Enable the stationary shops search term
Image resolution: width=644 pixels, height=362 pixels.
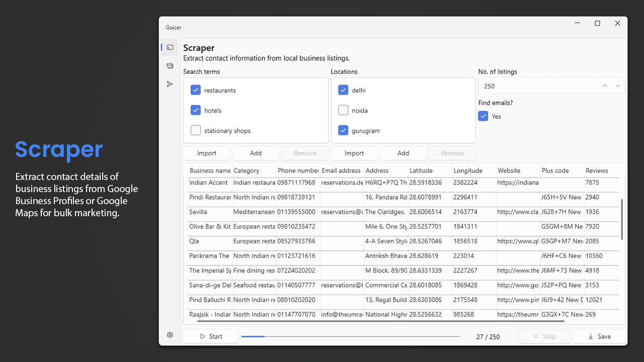pyautogui.click(x=196, y=131)
